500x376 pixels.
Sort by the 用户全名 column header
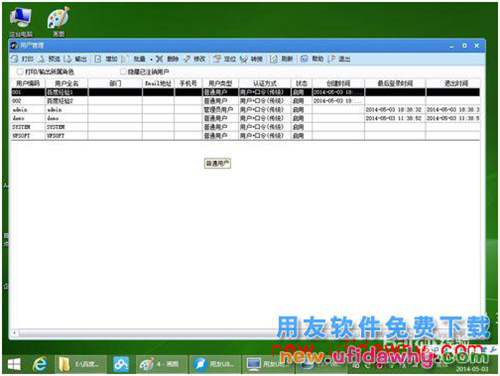tap(66, 83)
